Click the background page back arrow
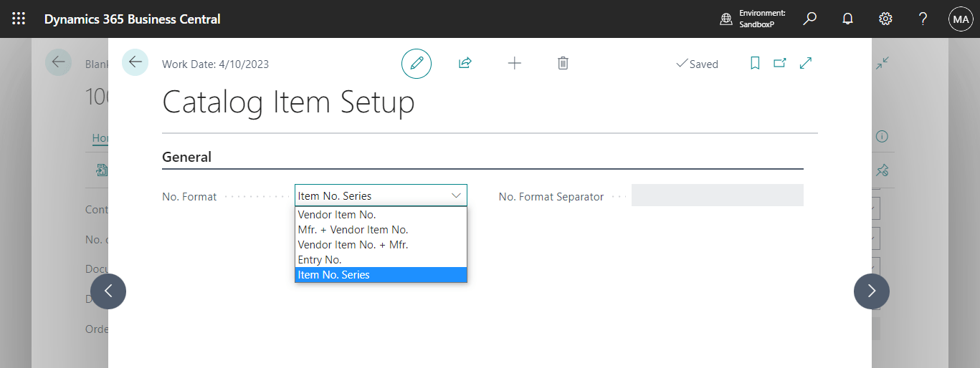 58,62
